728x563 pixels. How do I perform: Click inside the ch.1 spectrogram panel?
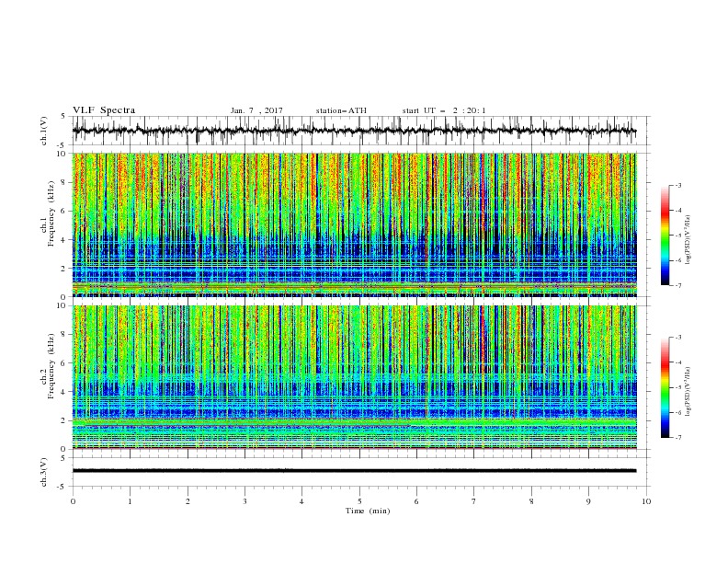[354, 224]
